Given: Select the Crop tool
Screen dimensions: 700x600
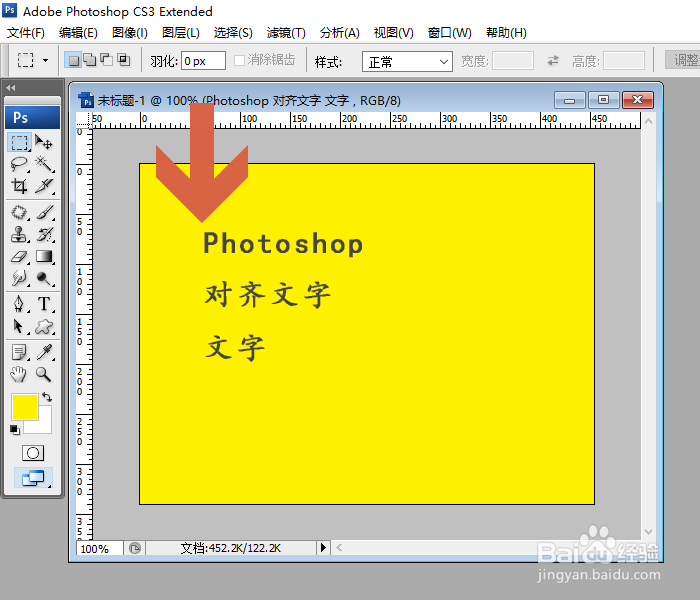Looking at the screenshot, I should pos(19,185).
